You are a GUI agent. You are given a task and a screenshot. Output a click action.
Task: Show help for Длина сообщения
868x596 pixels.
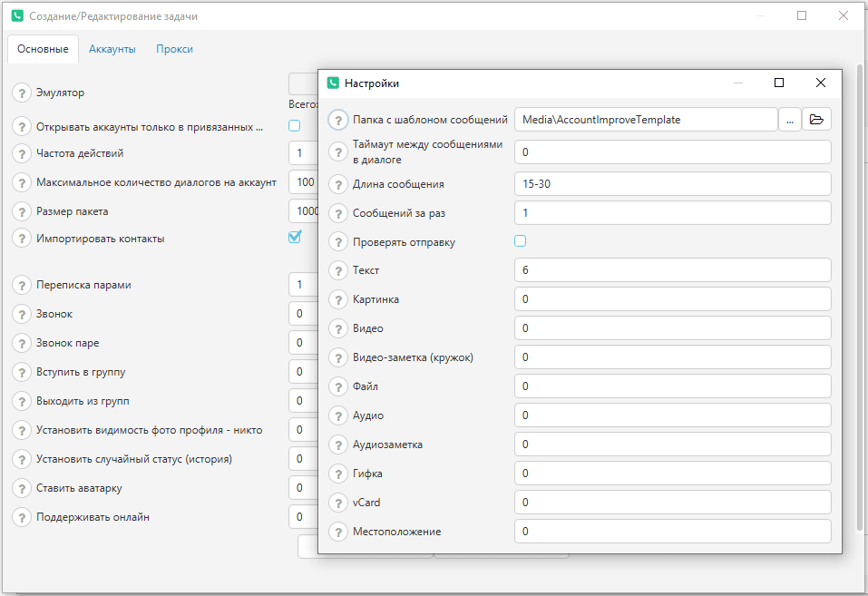point(338,184)
